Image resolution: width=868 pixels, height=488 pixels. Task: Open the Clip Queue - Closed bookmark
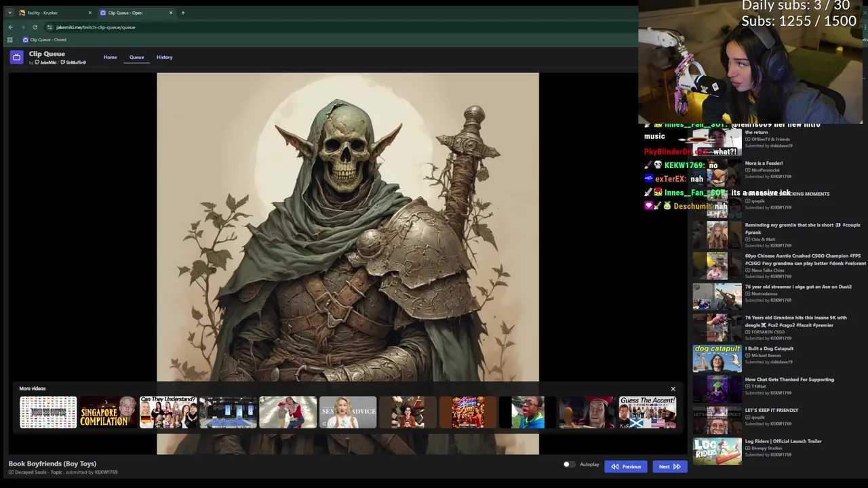(45, 40)
